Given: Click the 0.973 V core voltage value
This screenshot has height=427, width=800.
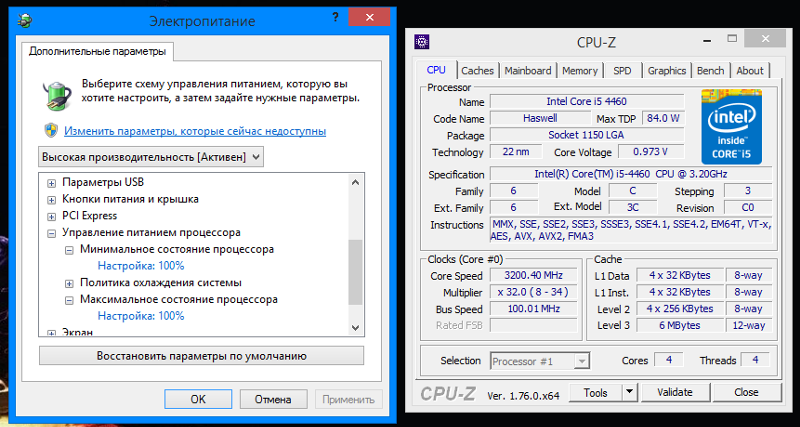Looking at the screenshot, I should click(x=651, y=152).
